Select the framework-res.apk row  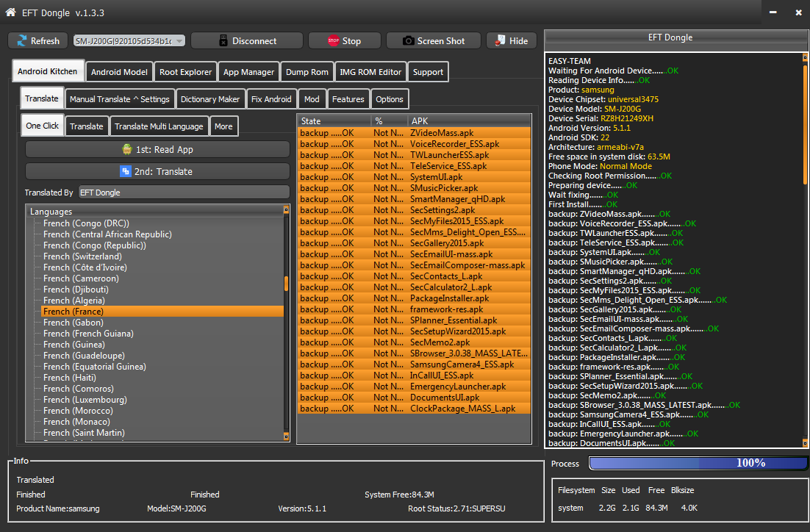pyautogui.click(x=415, y=309)
